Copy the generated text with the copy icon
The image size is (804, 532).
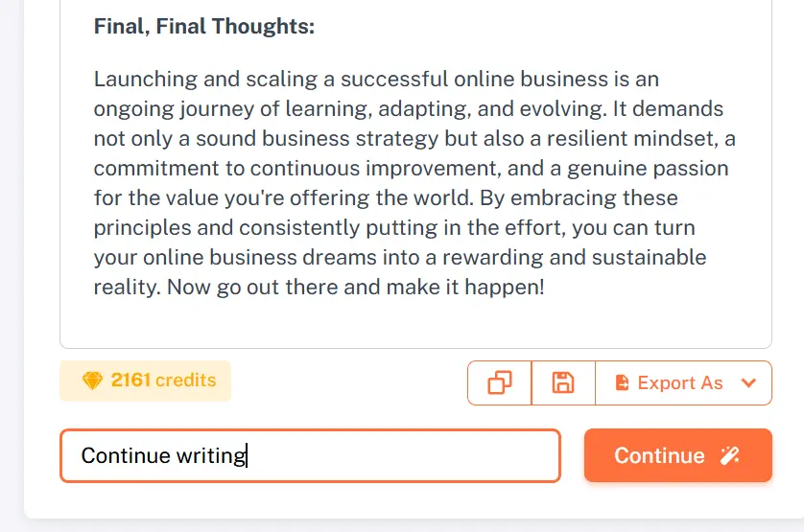(x=500, y=382)
